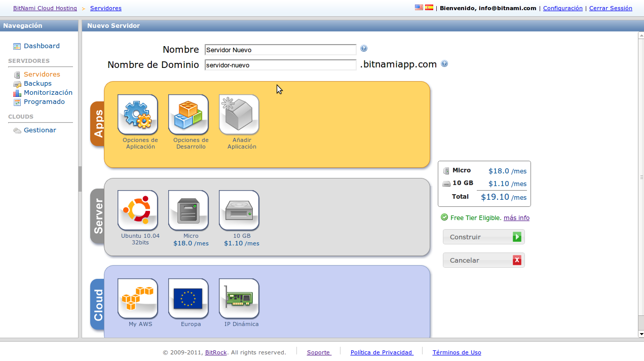Open Configuración link in header
The height and width of the screenshot is (361, 644).
pyautogui.click(x=563, y=8)
